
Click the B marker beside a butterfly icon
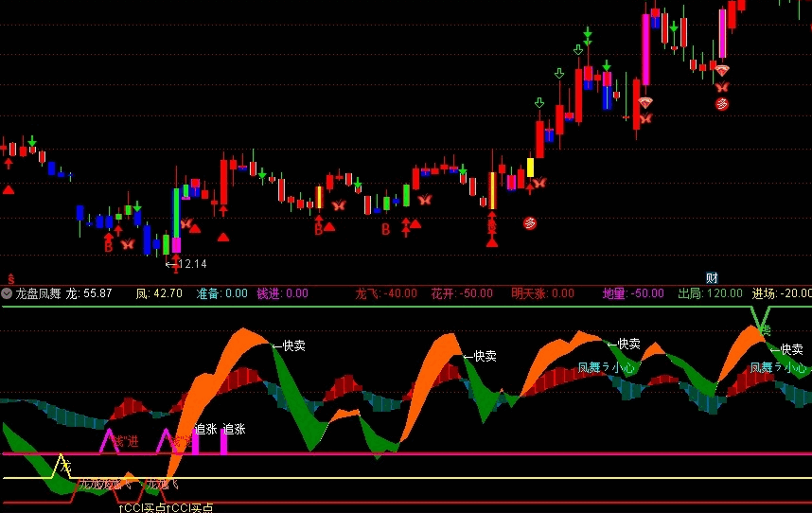(x=108, y=247)
